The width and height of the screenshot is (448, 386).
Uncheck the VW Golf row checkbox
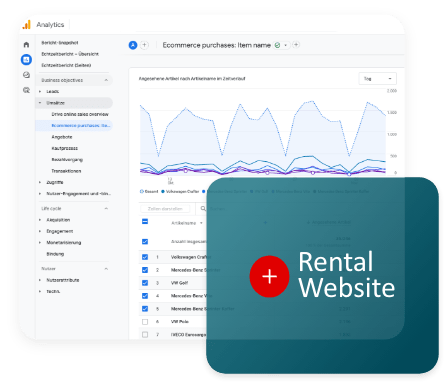145,283
